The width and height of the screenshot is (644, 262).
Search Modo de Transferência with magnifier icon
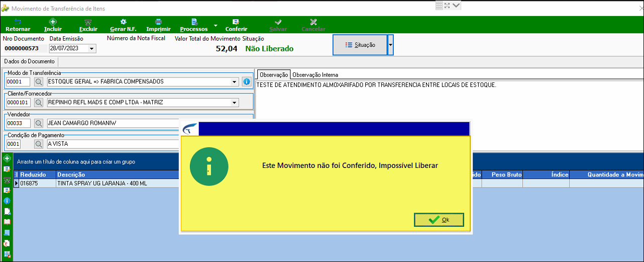click(x=39, y=81)
